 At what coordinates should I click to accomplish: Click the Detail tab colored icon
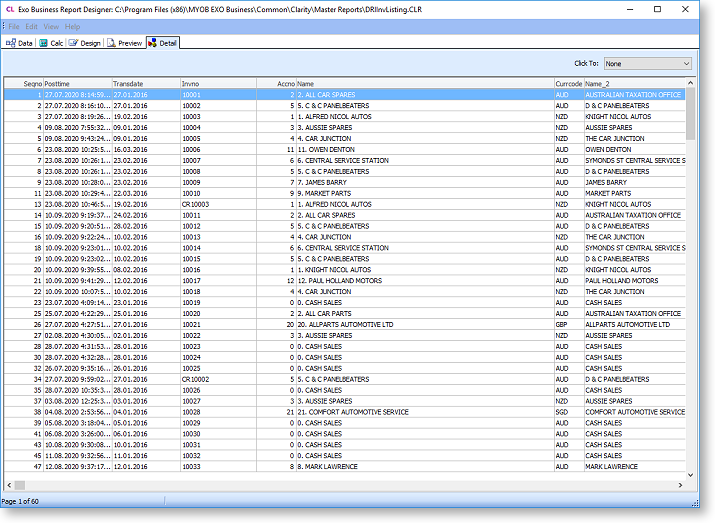(x=152, y=43)
